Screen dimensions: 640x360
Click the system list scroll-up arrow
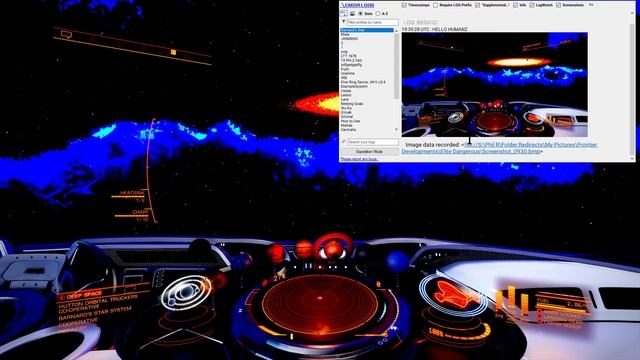click(x=396, y=30)
